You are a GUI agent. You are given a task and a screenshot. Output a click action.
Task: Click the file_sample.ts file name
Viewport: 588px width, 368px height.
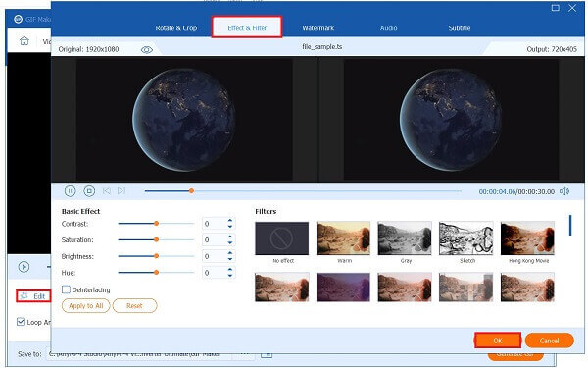(322, 47)
